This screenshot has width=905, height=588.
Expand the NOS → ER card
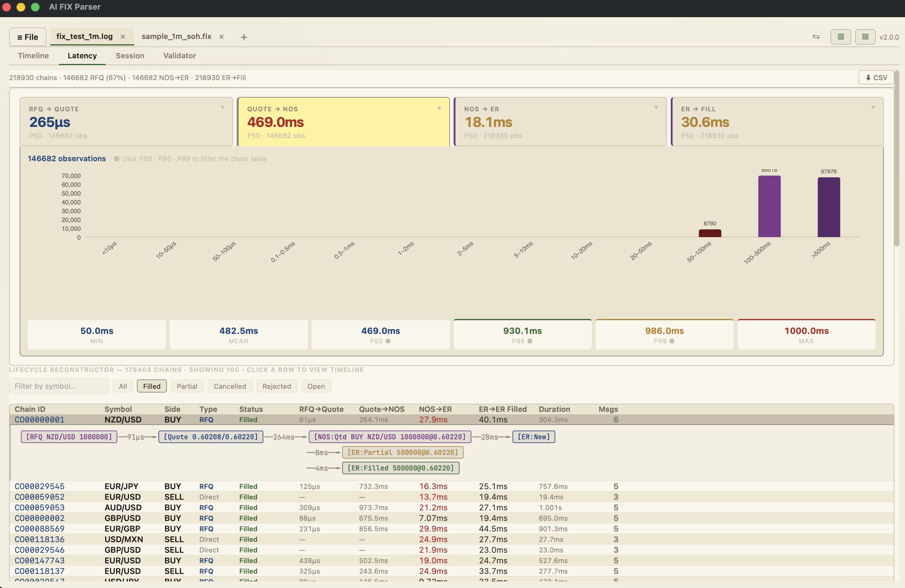tap(560, 122)
